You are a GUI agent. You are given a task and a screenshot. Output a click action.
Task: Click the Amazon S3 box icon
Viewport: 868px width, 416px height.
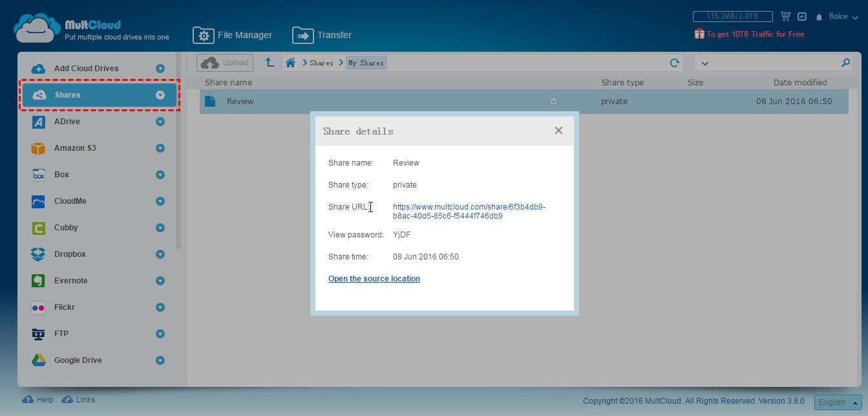38,148
